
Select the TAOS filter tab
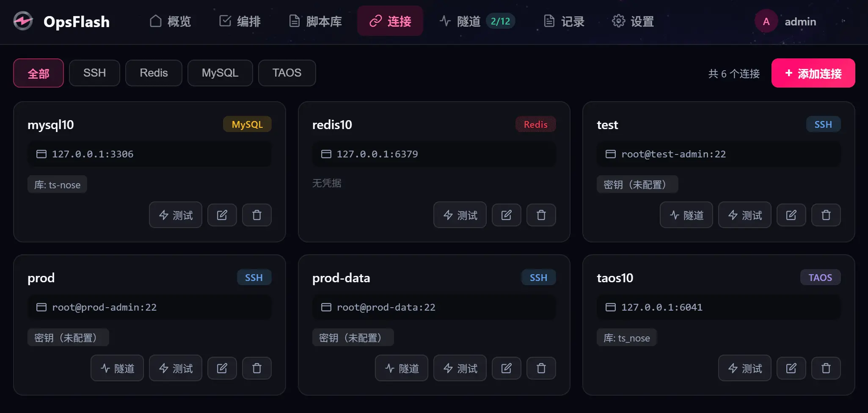287,73
